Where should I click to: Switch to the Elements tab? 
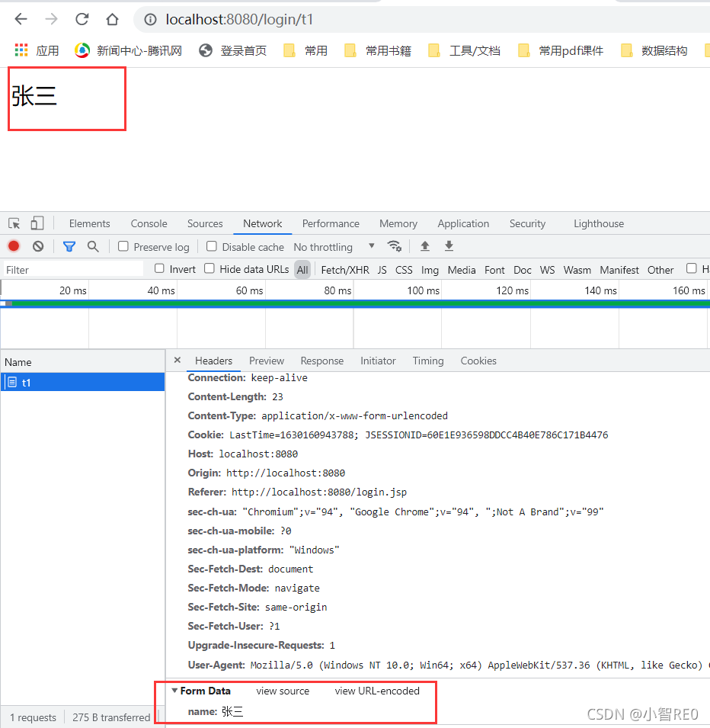point(90,224)
